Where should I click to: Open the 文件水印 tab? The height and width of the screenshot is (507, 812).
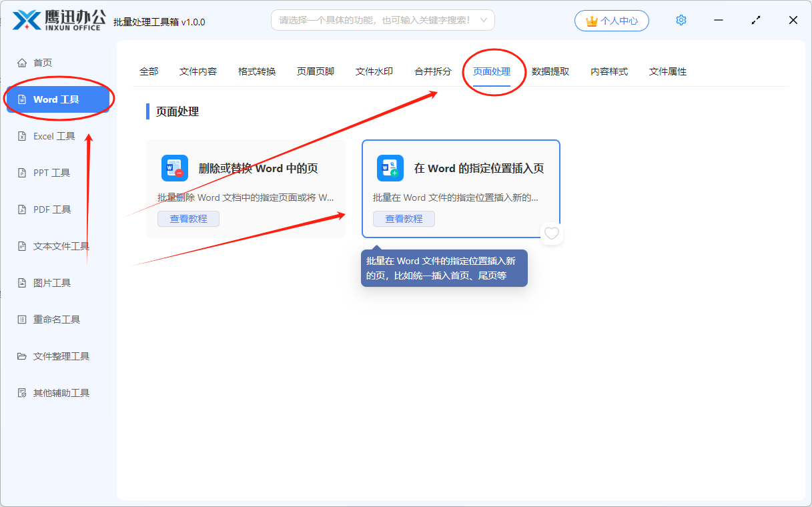[374, 71]
